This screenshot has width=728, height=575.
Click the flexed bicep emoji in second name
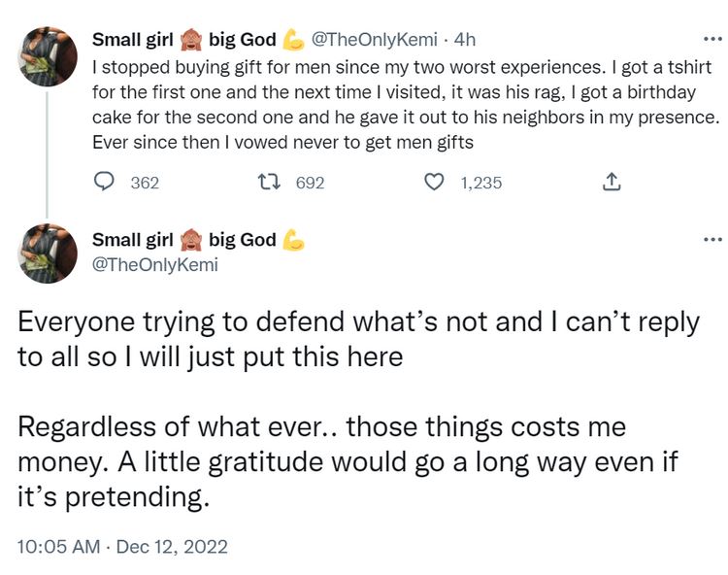293,240
